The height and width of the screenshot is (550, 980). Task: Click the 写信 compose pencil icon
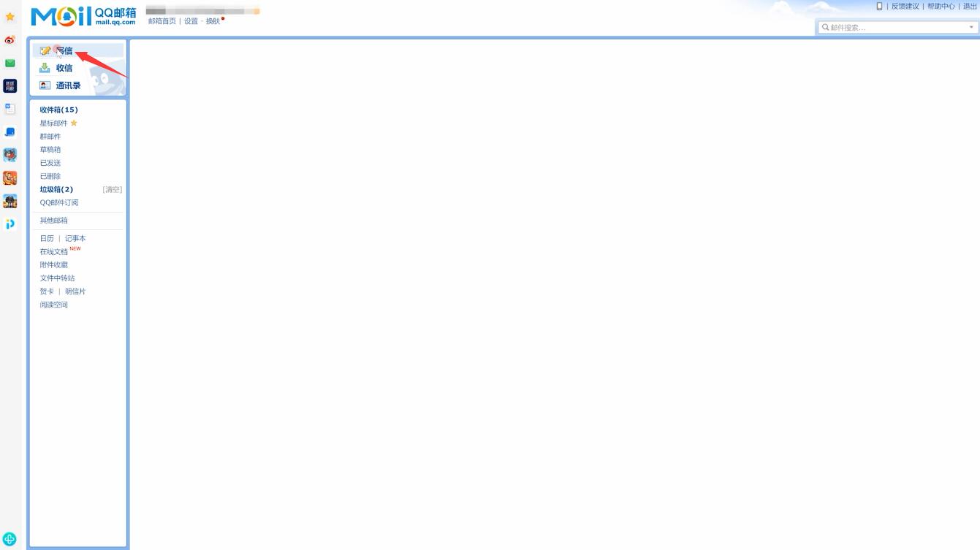click(x=45, y=50)
